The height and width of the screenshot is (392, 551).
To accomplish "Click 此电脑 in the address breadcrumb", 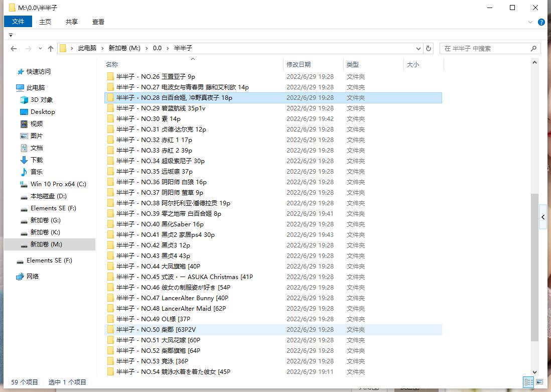I will click(87, 48).
